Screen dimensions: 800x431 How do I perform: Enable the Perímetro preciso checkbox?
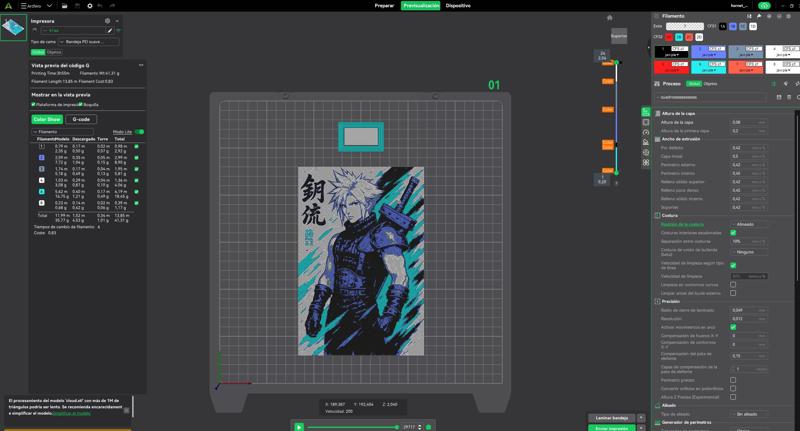click(x=733, y=380)
